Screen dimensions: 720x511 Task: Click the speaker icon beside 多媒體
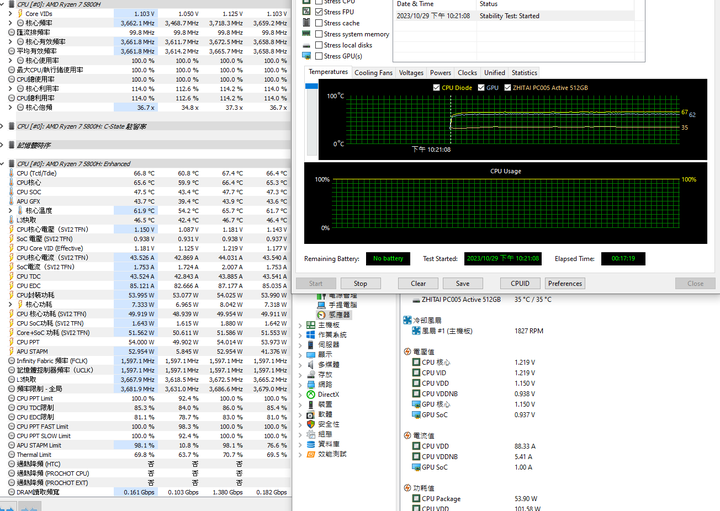click(x=311, y=365)
